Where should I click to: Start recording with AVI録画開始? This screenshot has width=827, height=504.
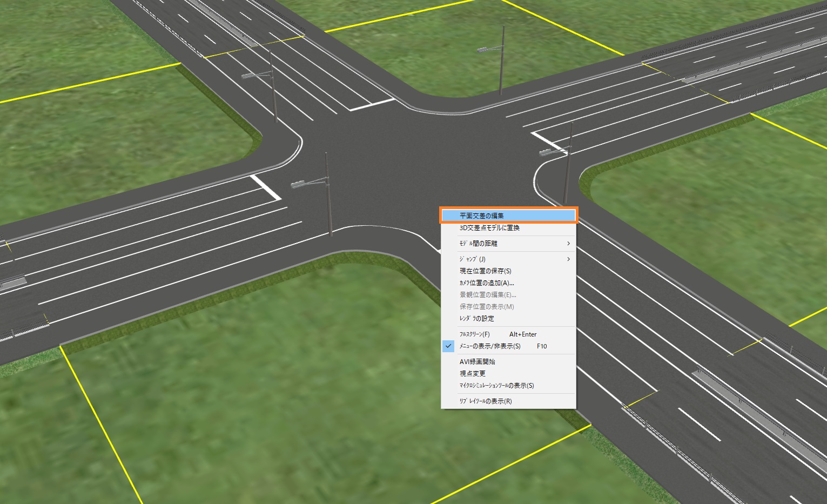pyautogui.click(x=509, y=362)
